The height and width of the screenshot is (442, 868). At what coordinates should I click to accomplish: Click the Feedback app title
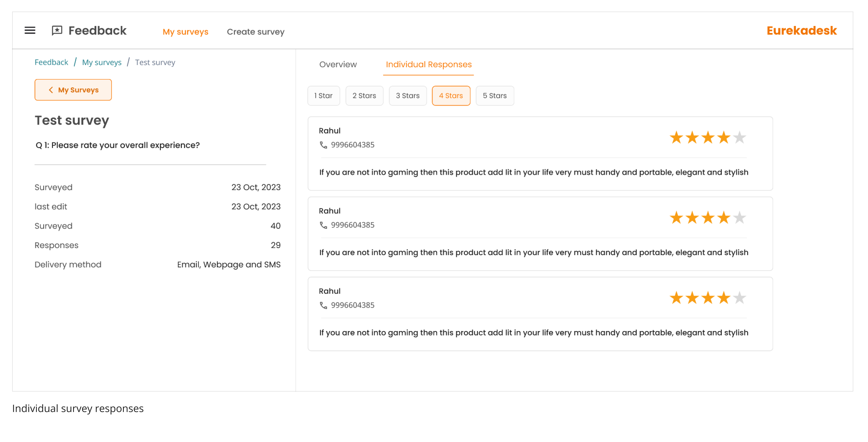(x=97, y=31)
